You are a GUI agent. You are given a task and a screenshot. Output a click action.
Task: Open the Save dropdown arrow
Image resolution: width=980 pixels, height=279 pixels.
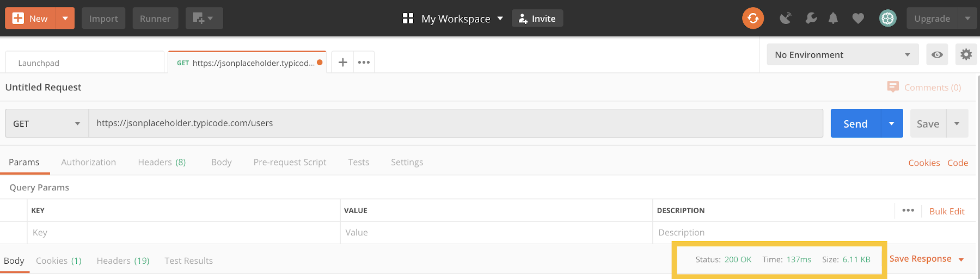tap(957, 123)
